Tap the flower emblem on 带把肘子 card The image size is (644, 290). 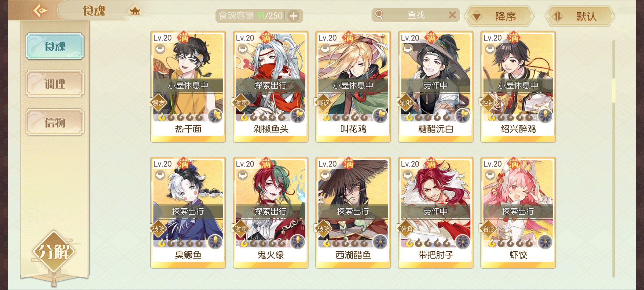pyautogui.click(x=462, y=242)
